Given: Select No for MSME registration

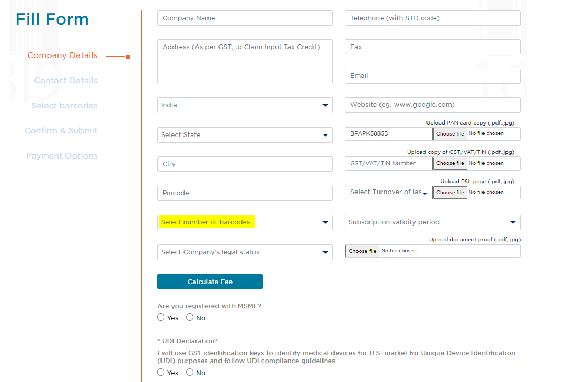Looking at the screenshot, I should 190,318.
